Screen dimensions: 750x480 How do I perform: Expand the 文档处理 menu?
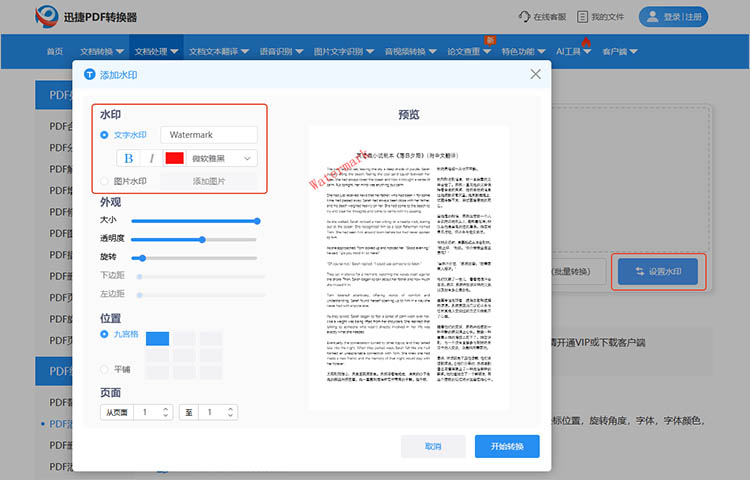[x=156, y=51]
